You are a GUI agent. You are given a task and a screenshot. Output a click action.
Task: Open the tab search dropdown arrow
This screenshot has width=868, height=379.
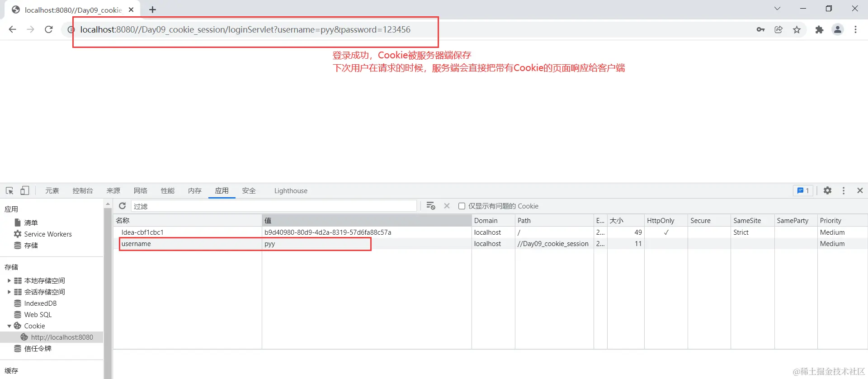[777, 9]
